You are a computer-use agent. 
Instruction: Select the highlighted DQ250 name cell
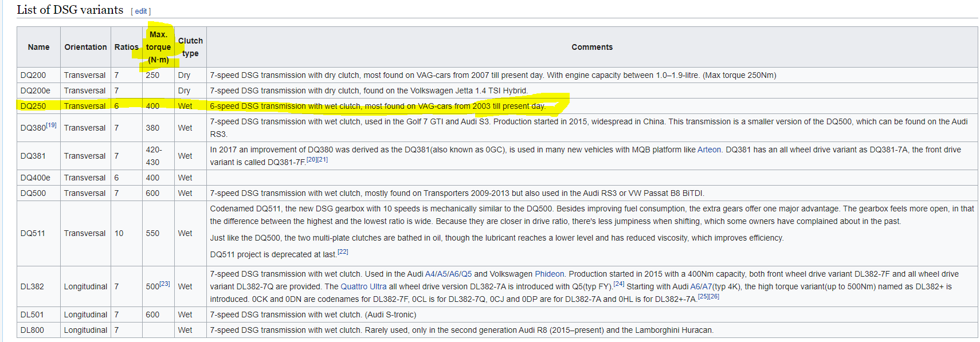(38, 106)
